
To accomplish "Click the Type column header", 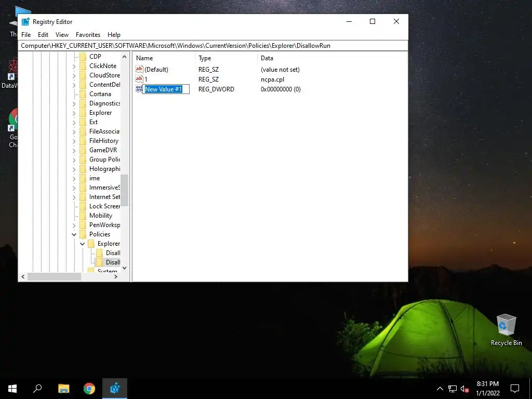I will click(227, 58).
